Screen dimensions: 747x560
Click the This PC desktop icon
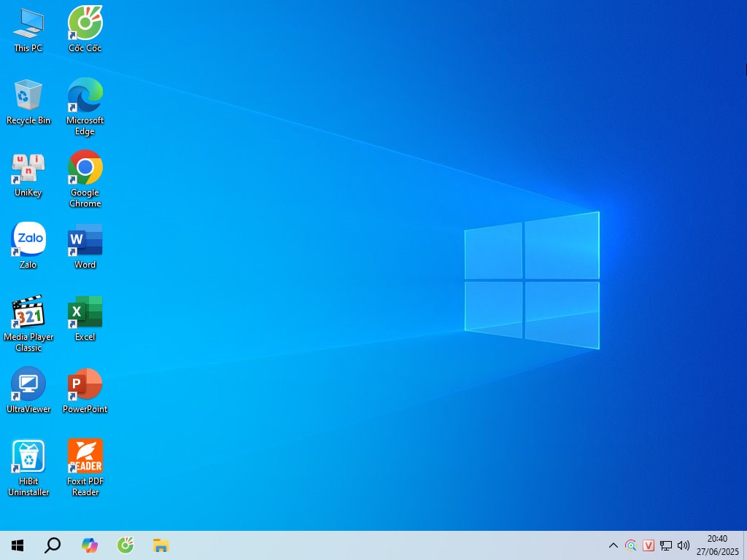[28, 24]
